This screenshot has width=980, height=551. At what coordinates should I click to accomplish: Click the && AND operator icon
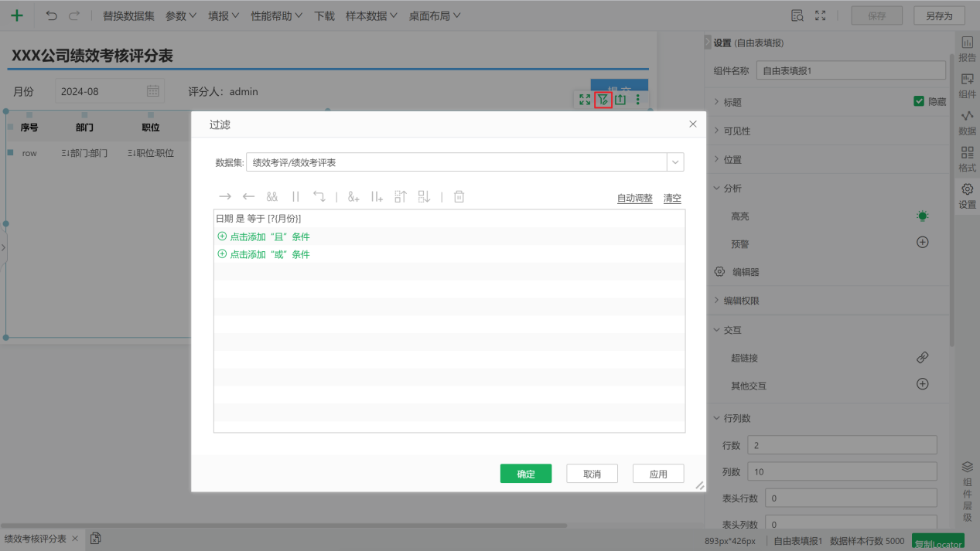pos(272,197)
